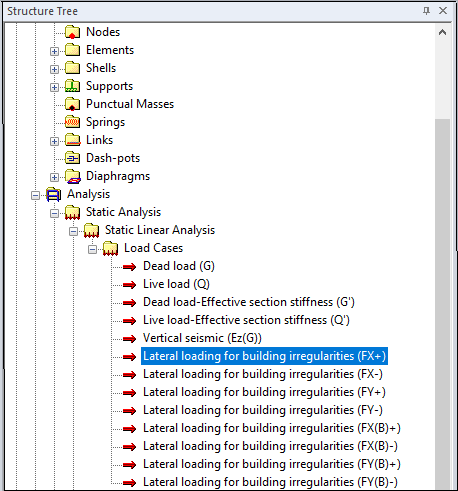Click the red arrow beside the (FY(B)-) load case
Screen dimensions: 458x491
[x=129, y=483]
